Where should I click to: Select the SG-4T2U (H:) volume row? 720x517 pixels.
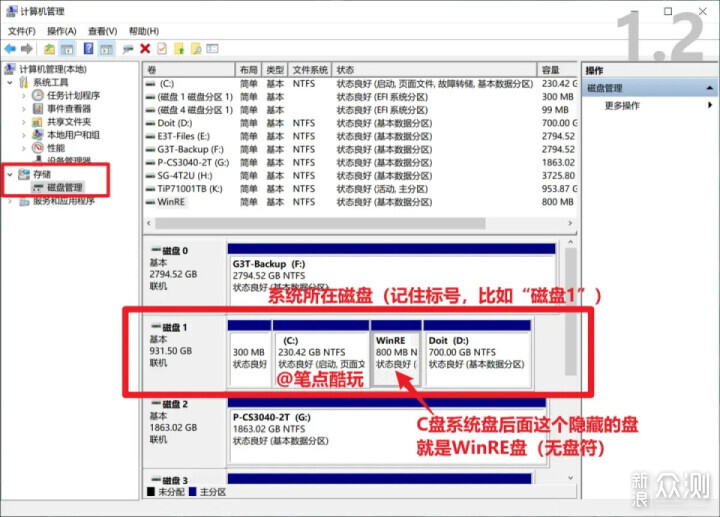360,175
